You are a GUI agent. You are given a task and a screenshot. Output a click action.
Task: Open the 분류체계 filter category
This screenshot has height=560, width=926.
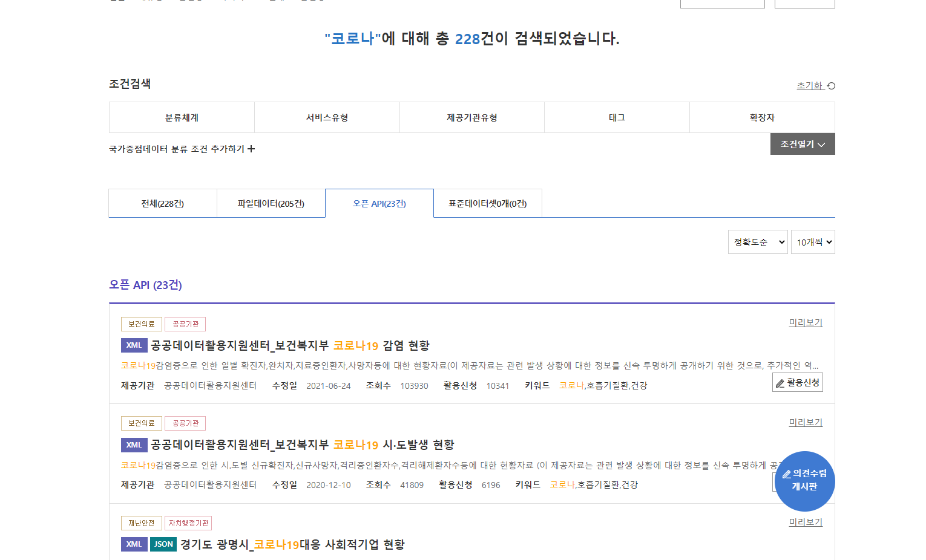coord(182,117)
